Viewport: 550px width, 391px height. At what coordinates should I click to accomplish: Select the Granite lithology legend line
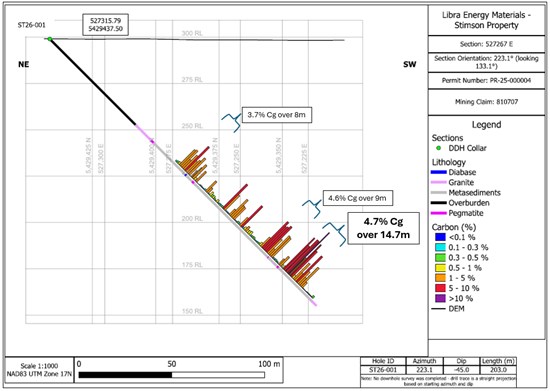point(439,182)
